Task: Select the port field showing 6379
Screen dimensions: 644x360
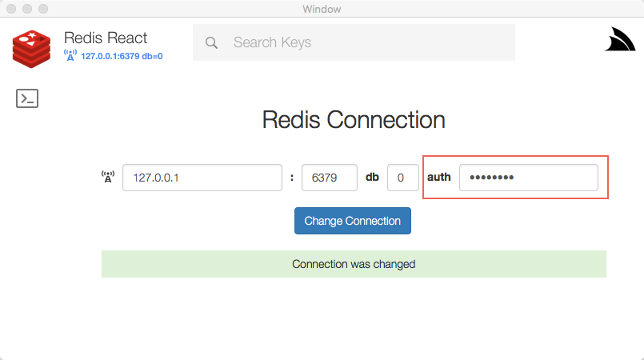Action: (x=330, y=178)
